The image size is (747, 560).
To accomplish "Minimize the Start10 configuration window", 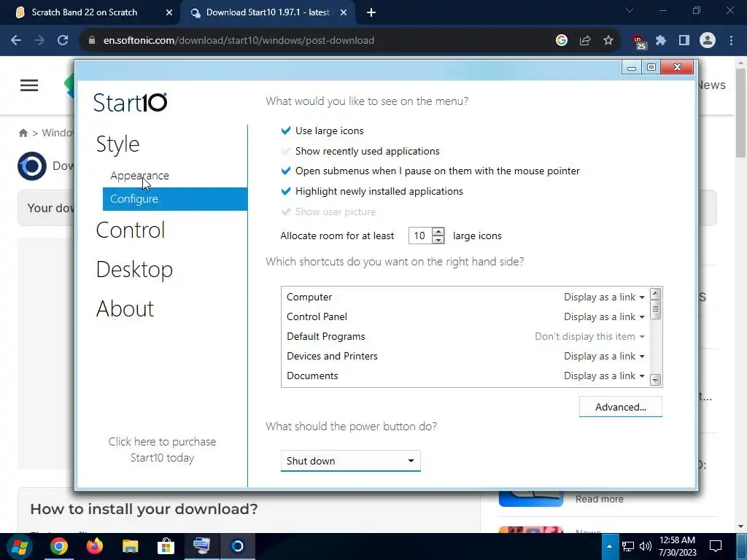I will coord(632,67).
